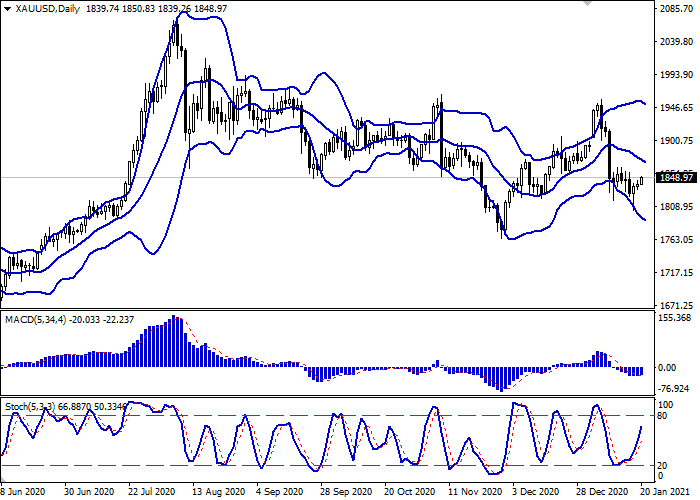Open the triangle menu beside XAUUSD,Daily
Viewport: 700px width, 500px height.
(x=7, y=9)
